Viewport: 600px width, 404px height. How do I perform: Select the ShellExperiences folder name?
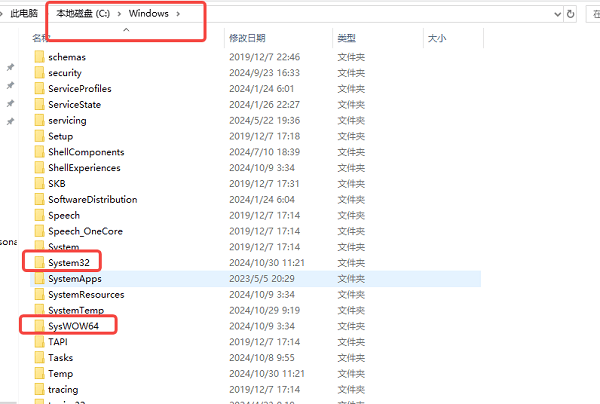click(x=84, y=168)
